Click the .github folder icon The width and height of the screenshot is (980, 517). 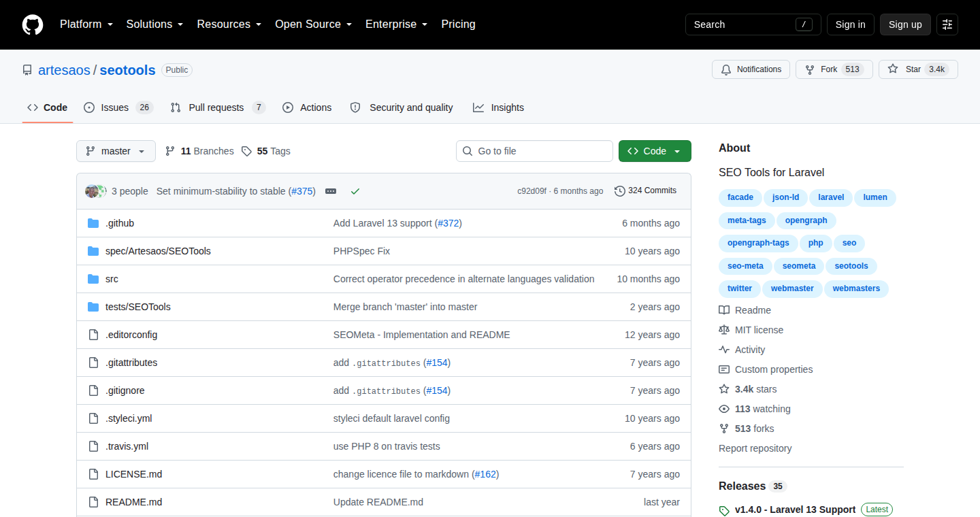pyautogui.click(x=93, y=223)
